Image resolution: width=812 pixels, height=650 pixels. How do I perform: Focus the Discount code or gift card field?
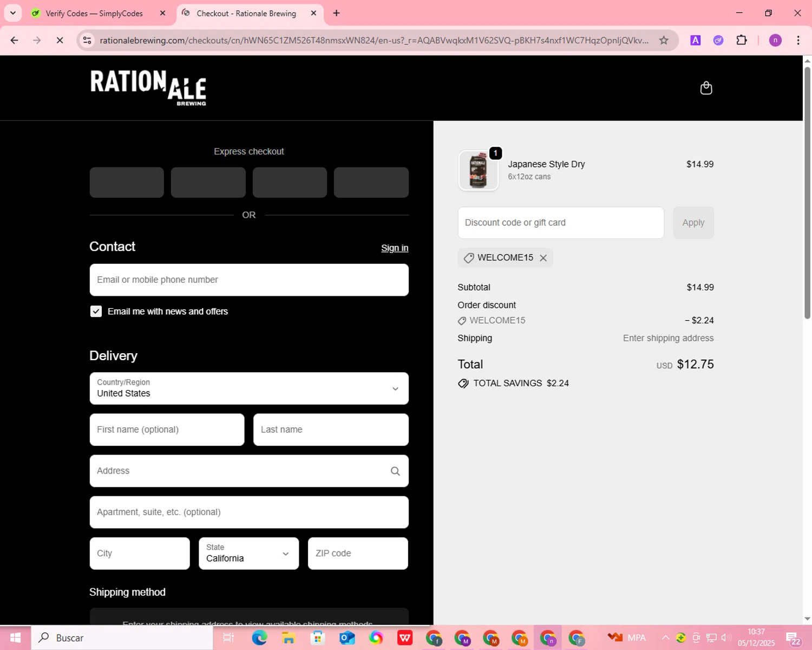[561, 223]
